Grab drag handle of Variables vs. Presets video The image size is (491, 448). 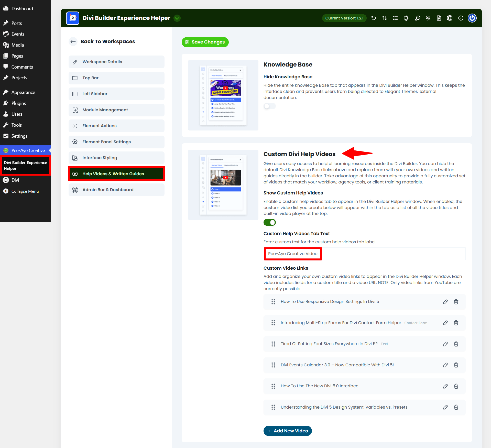coord(273,407)
